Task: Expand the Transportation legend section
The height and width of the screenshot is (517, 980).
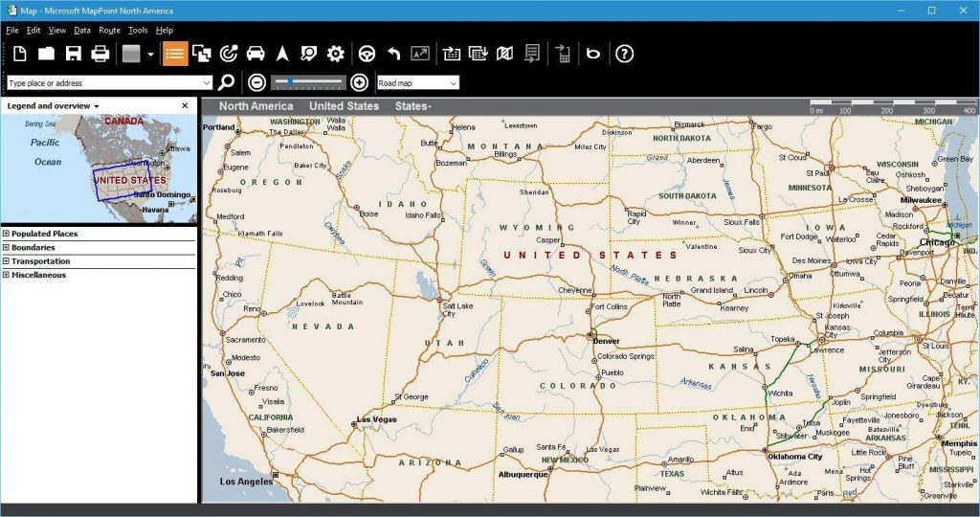Action: point(6,260)
